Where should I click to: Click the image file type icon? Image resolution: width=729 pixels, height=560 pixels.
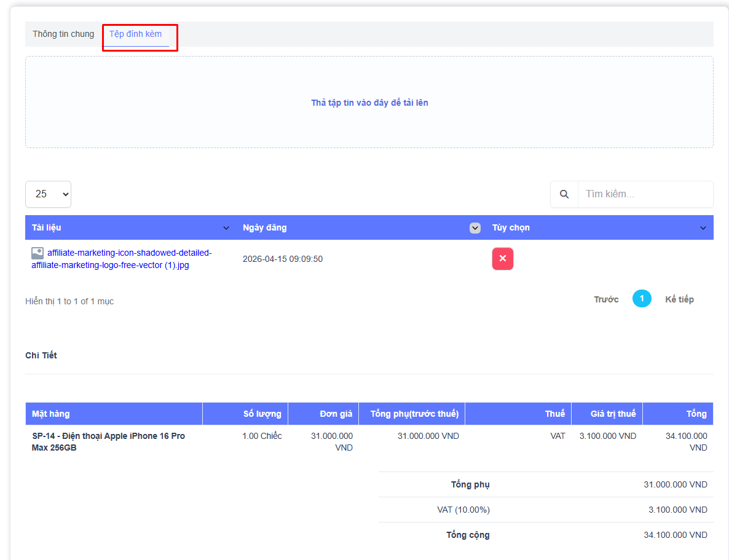pyautogui.click(x=37, y=253)
